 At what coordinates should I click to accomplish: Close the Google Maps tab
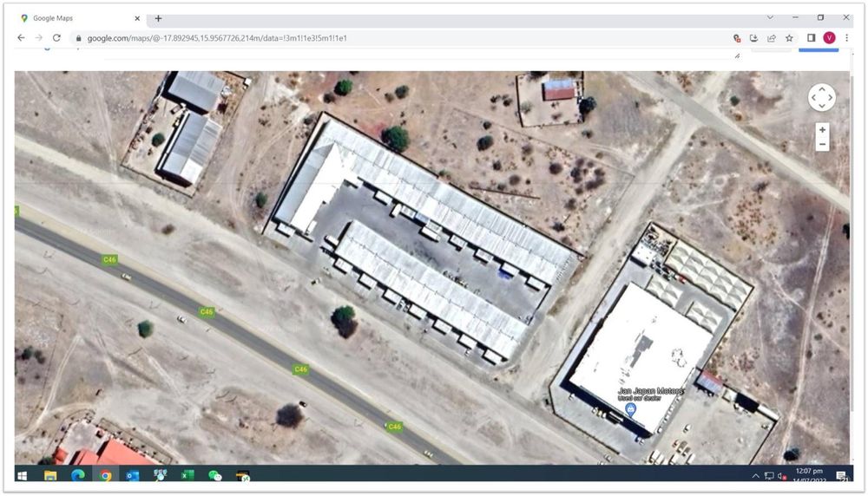[x=137, y=18]
